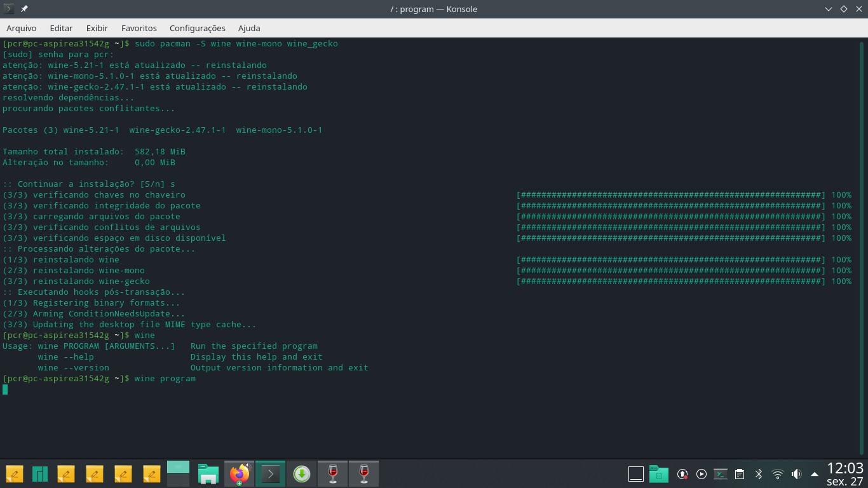This screenshot has height=488, width=868.
Task: Open the green trash folder icon
Action: [x=659, y=474]
